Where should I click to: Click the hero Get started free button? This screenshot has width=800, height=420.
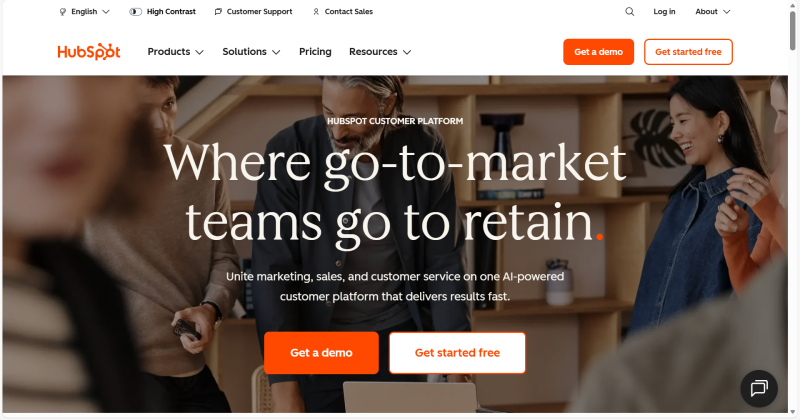(x=457, y=353)
